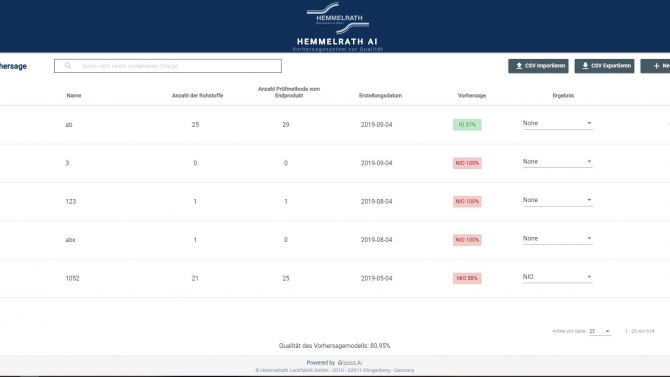Open the boot.AI link in footer
The height and width of the screenshot is (377, 670).
point(350,363)
